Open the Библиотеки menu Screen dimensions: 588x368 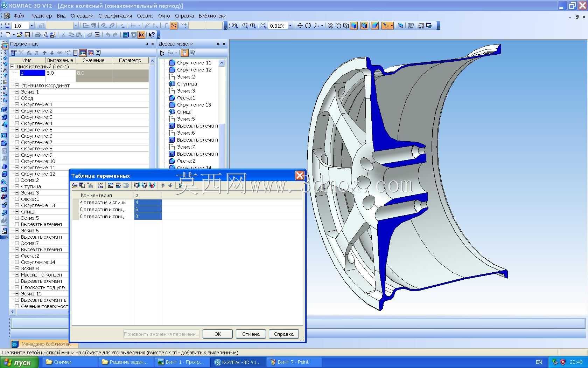coord(212,16)
